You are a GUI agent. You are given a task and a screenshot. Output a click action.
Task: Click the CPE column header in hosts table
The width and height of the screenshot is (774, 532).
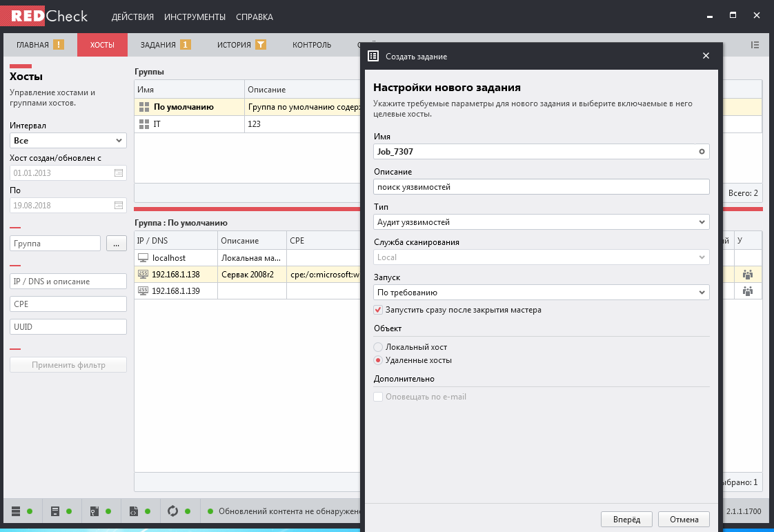(324, 241)
